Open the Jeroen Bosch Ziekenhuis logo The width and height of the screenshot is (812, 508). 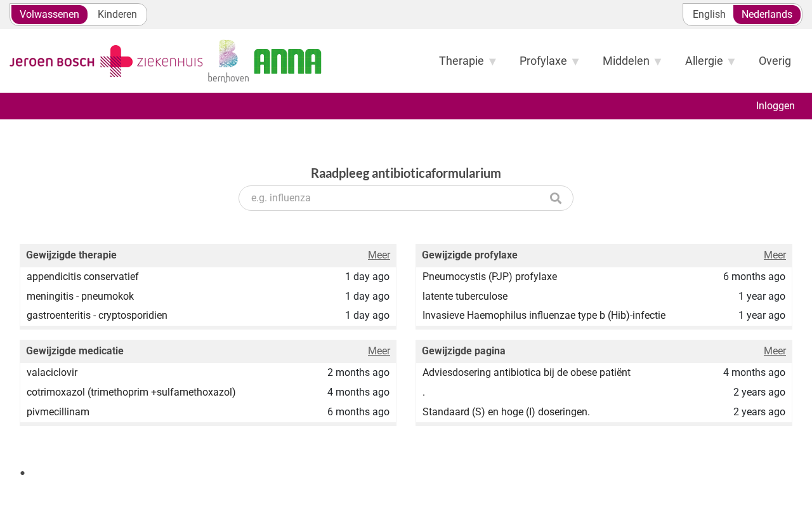106,61
